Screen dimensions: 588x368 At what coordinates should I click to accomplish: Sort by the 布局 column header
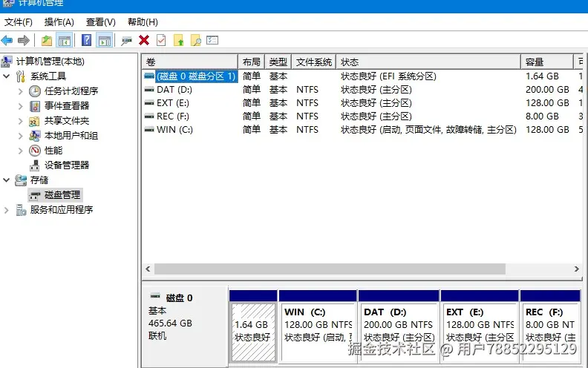coord(251,62)
